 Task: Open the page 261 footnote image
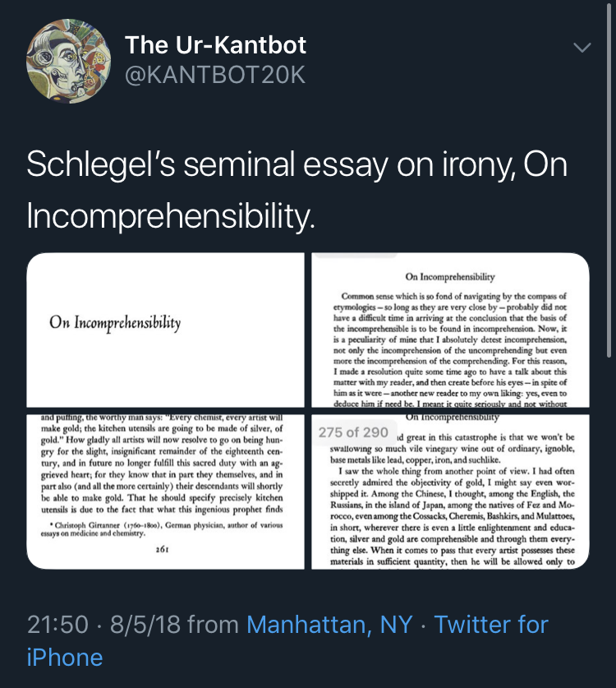coord(165,492)
